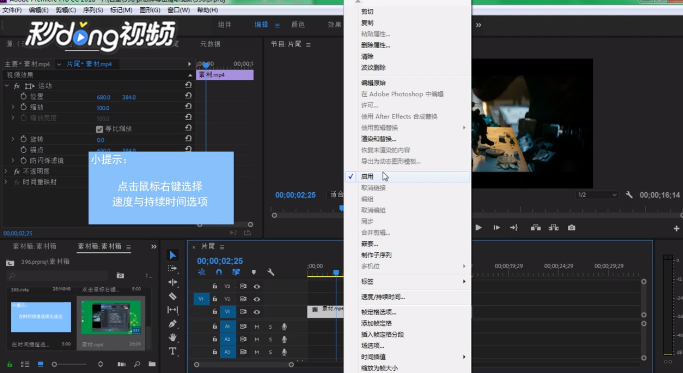
Task: Open program monitor settings wrench
Action: pos(629,195)
